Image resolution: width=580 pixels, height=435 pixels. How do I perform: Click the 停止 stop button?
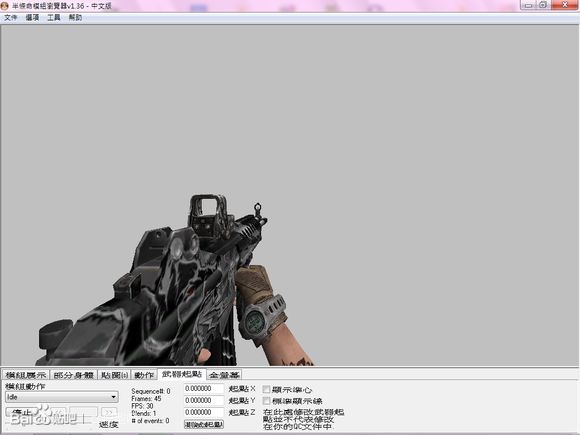(x=21, y=412)
